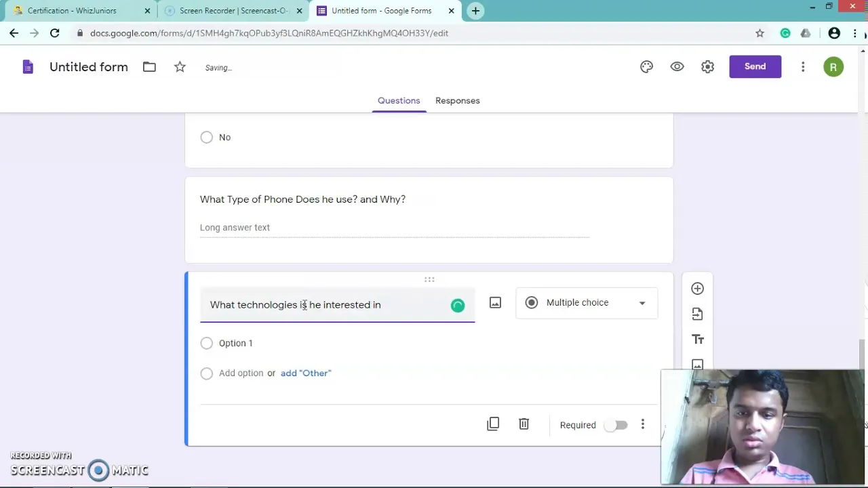This screenshot has width=868, height=488.
Task: Click the Grammarly extension icon in toolbar
Action: (785, 33)
